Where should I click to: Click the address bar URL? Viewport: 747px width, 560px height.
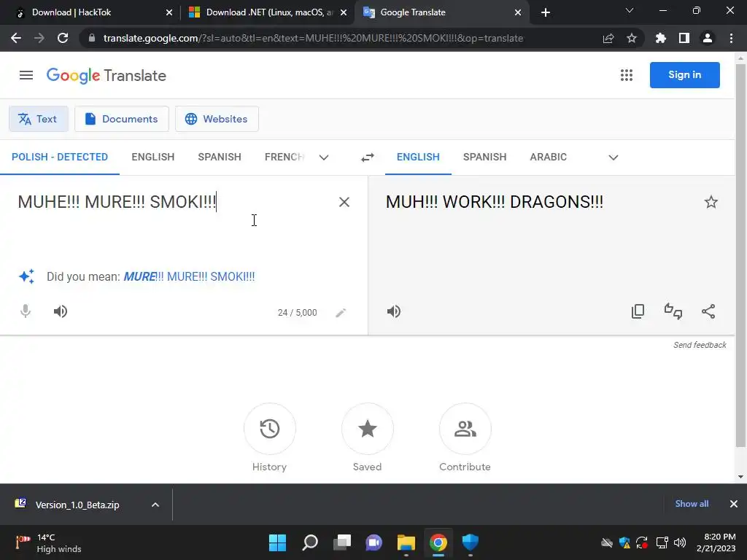(313, 38)
